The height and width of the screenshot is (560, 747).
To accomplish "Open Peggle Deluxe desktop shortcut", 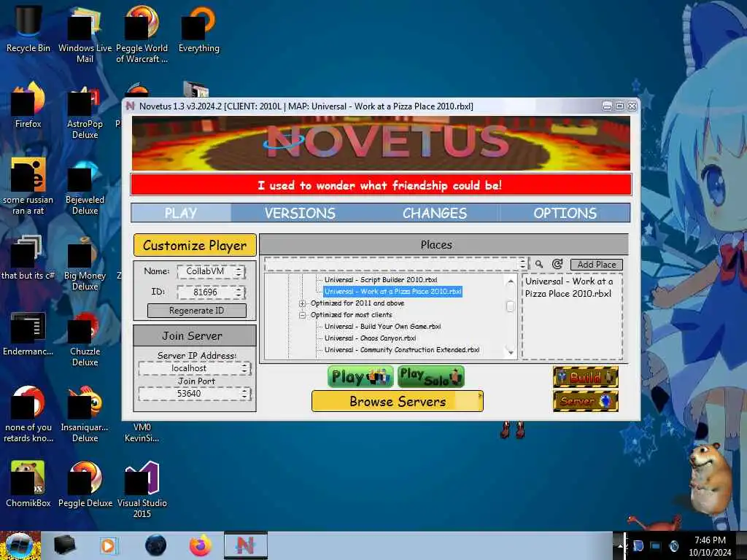I will pos(85,485).
